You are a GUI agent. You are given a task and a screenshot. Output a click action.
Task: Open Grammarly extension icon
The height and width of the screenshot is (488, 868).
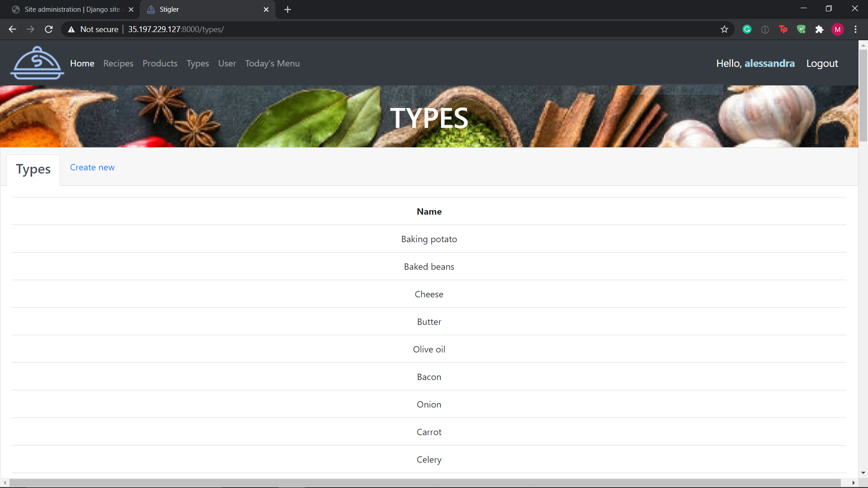click(x=747, y=29)
